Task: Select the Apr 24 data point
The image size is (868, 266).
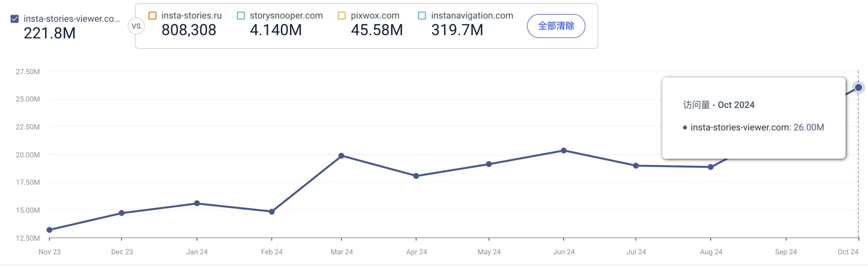Action: coord(416,176)
